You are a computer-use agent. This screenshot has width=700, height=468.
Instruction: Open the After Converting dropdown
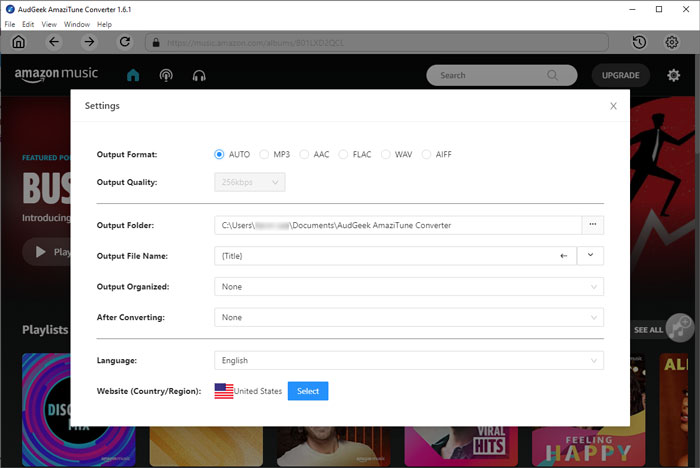pos(409,318)
